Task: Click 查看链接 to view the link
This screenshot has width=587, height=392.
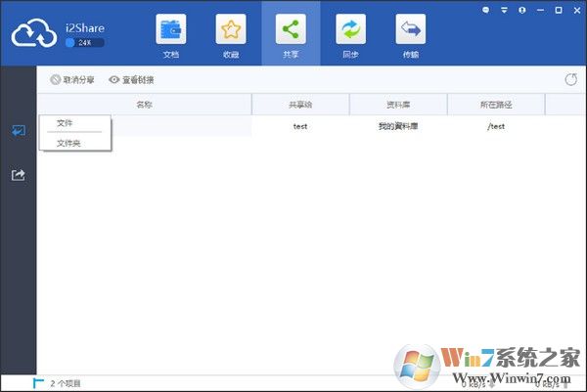Action: (131, 80)
